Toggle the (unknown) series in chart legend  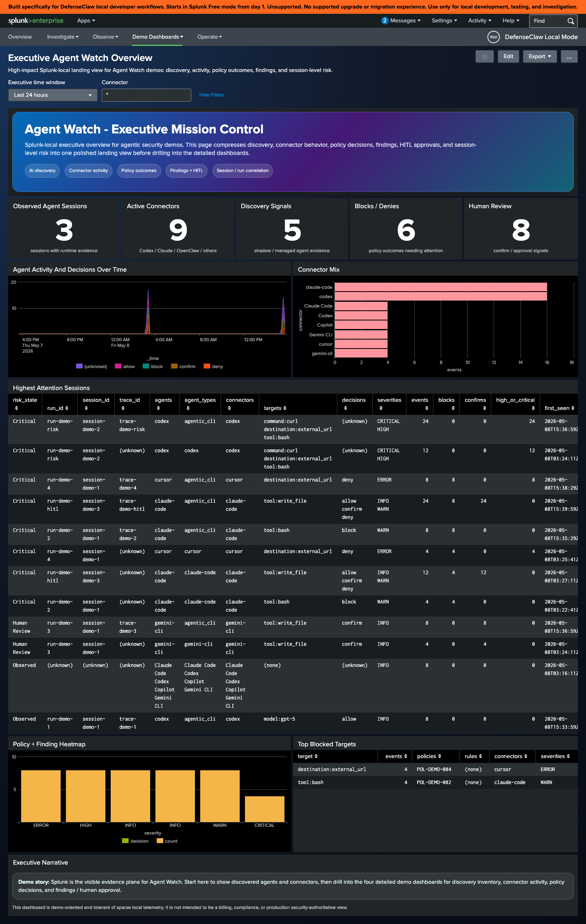[x=92, y=366]
